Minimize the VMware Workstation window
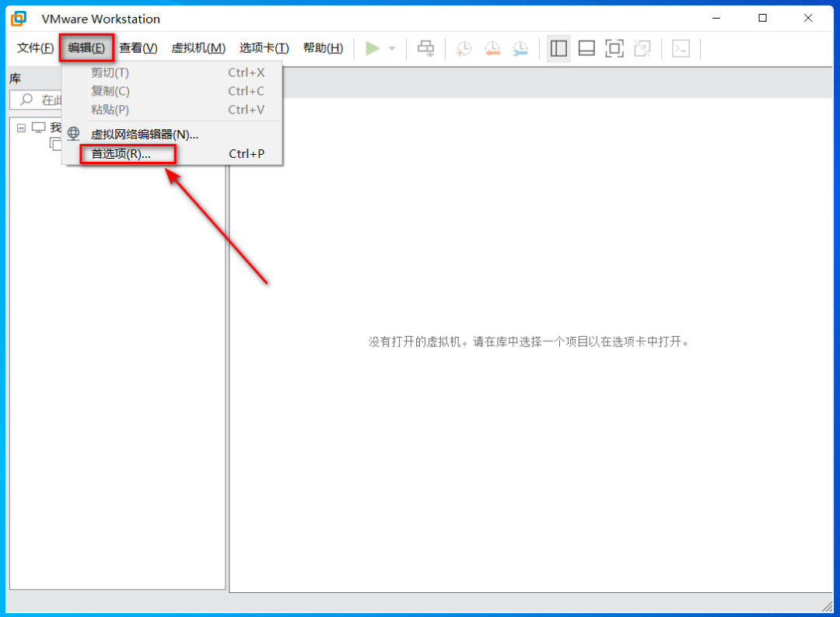Viewport: 840px width, 617px height. 716,18
